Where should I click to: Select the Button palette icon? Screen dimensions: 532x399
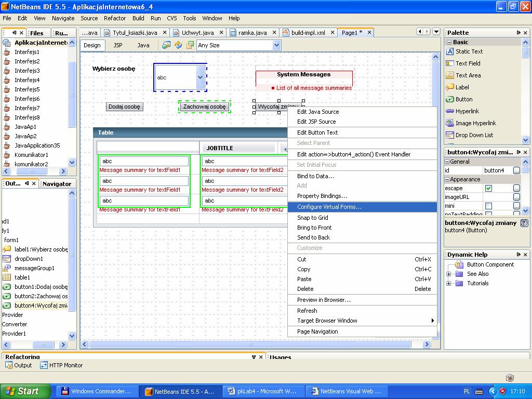point(449,99)
